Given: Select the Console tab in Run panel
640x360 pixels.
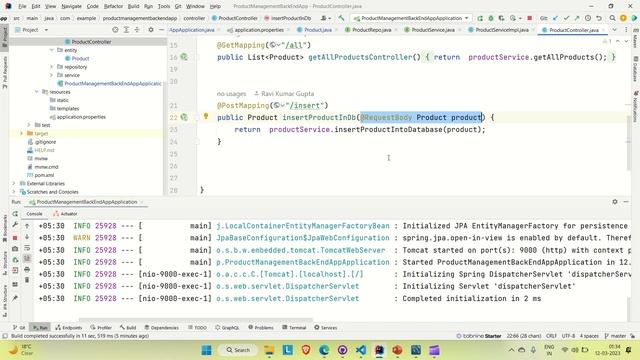Looking at the screenshot, I should tap(34, 214).
